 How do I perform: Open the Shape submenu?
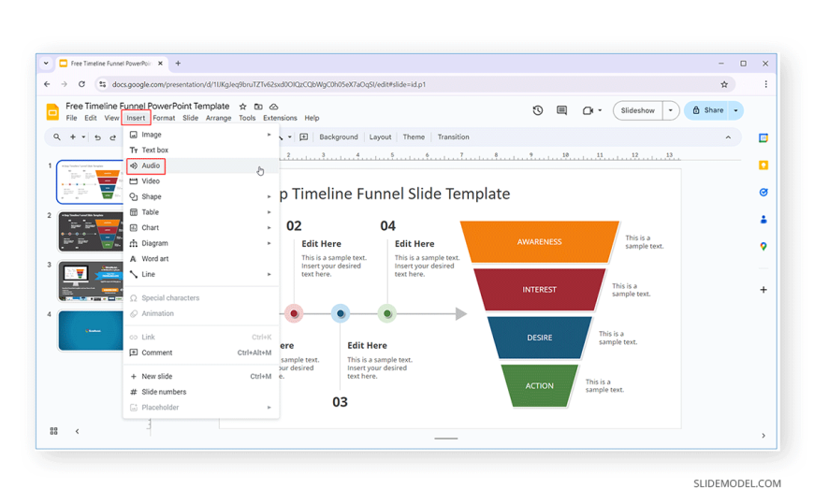pos(152,196)
